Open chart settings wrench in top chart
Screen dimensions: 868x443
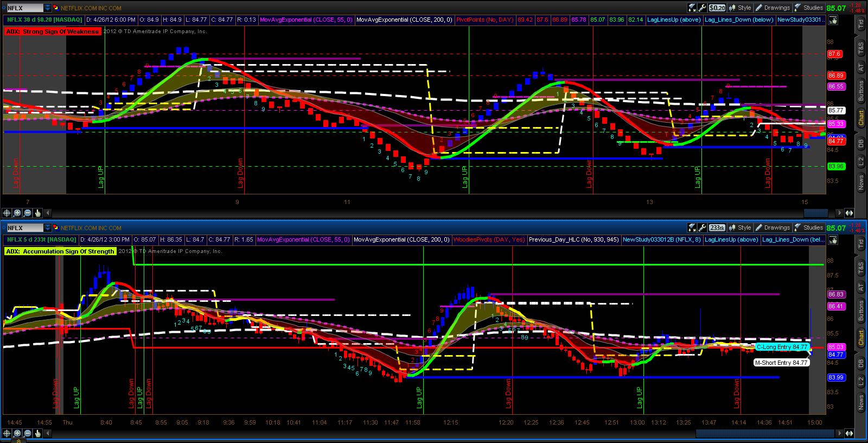pos(703,8)
